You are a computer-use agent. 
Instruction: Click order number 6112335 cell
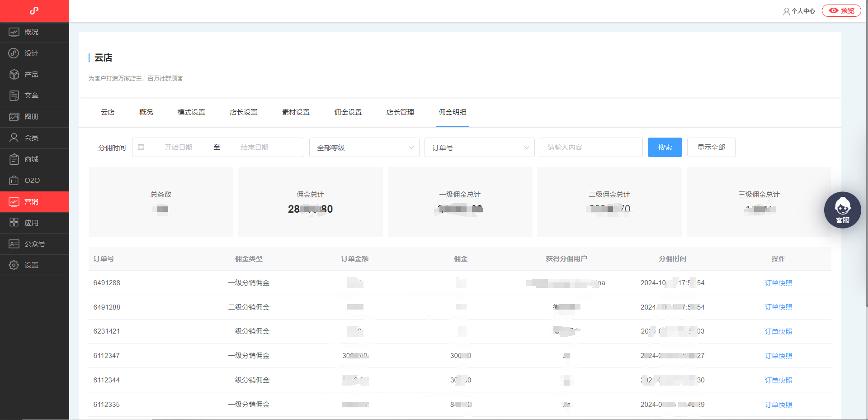(x=107, y=405)
